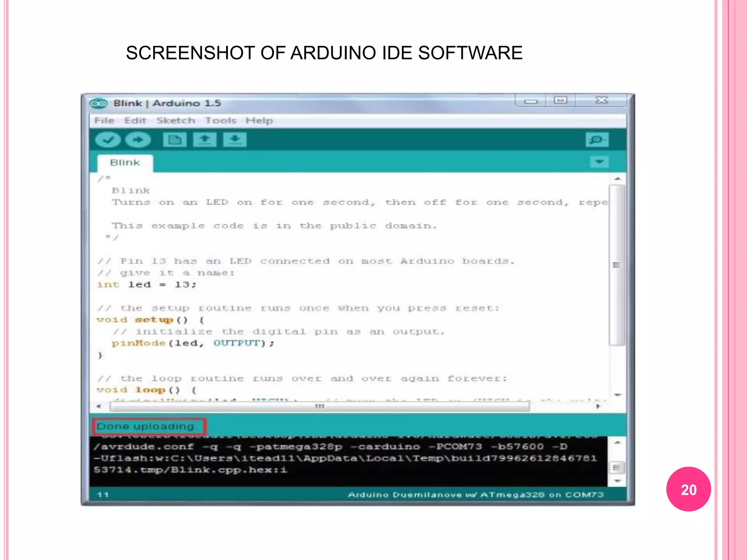Click the 'Pin 13 has an LED' comment line
Viewport: 747px width, 560px height.
point(306,261)
